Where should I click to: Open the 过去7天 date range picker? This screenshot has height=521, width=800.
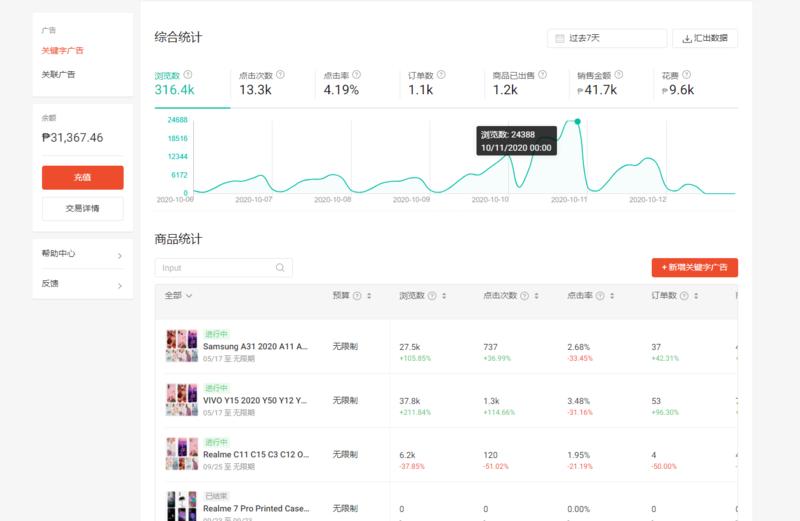pyautogui.click(x=606, y=38)
